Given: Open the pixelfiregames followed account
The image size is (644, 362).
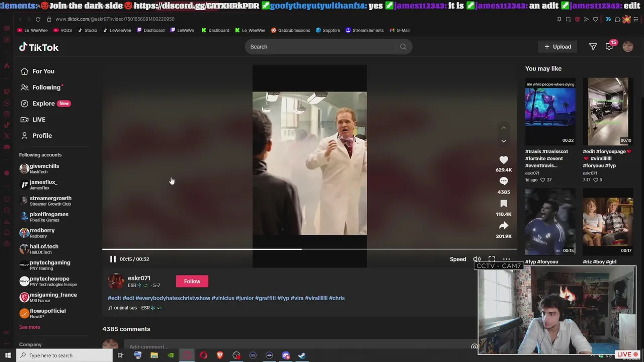Looking at the screenshot, I should (44, 217).
